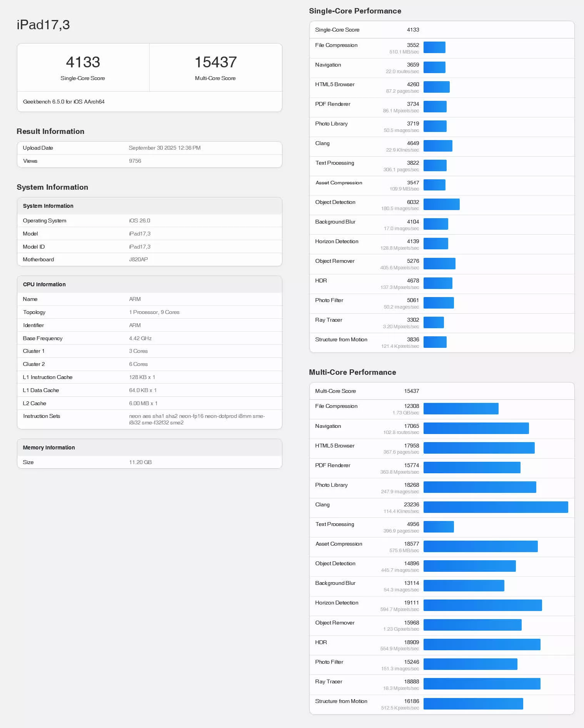
Task: Click the iPad17,3 page title
Action: pyautogui.click(x=43, y=25)
